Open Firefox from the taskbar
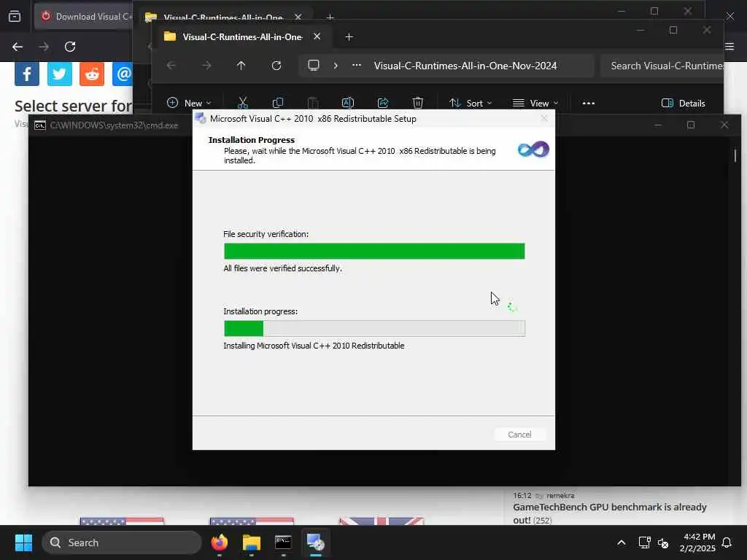The width and height of the screenshot is (747, 560). (219, 542)
